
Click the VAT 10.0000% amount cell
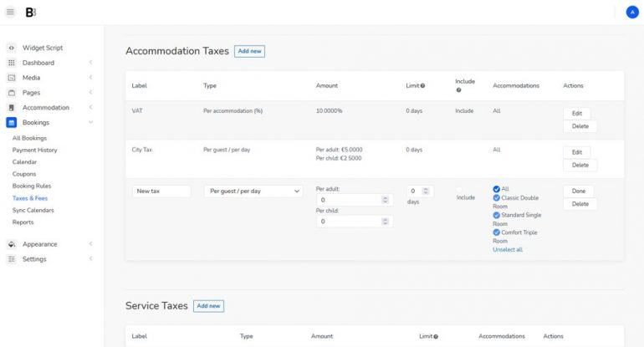tap(329, 111)
